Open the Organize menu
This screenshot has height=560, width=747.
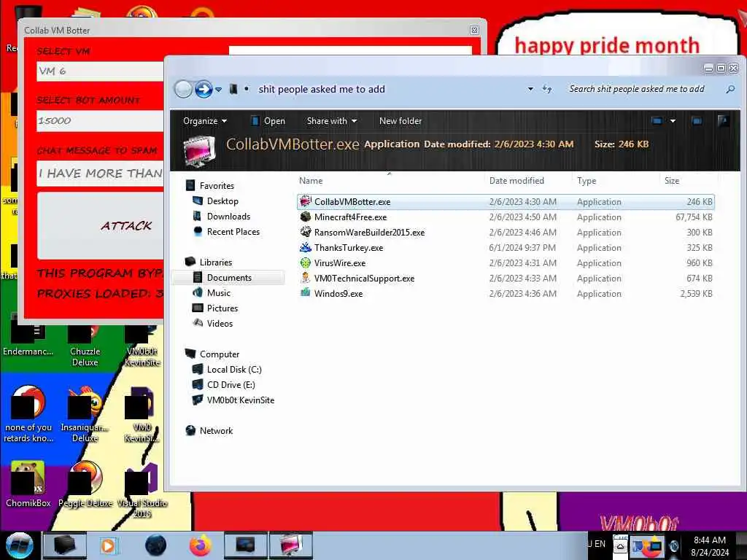(205, 121)
